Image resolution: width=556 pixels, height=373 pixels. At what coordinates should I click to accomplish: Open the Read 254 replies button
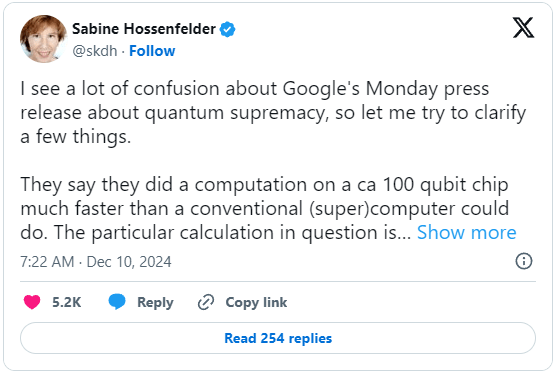click(x=278, y=338)
